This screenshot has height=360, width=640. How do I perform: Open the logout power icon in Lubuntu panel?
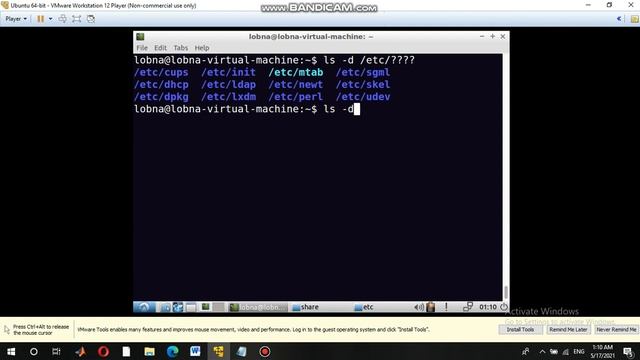pyautogui.click(x=504, y=307)
